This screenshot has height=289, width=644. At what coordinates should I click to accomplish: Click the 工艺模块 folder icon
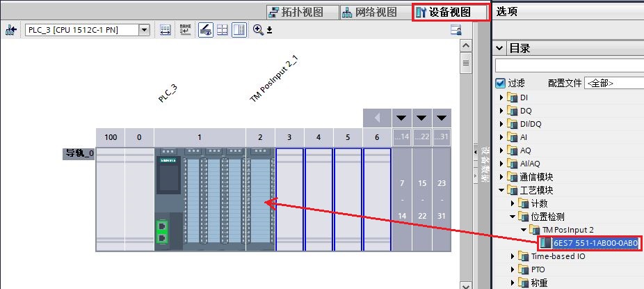512,190
